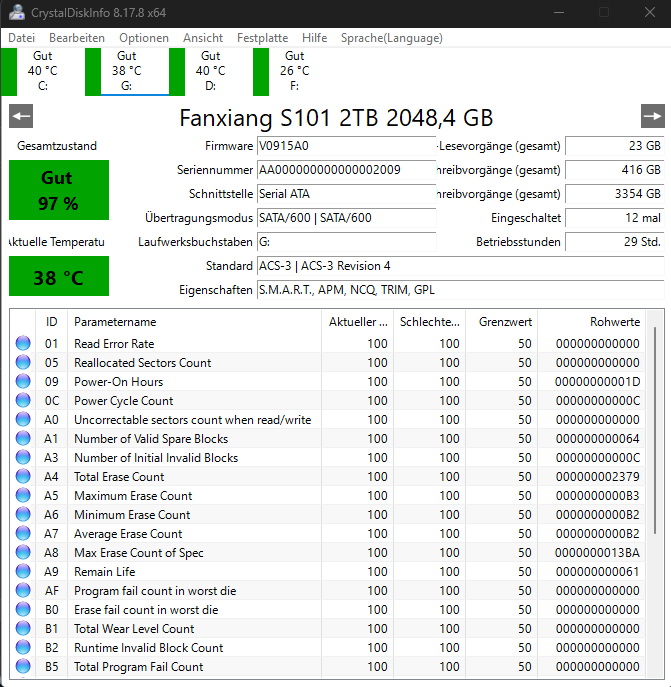671x687 pixels.
Task: Click the Firmware field V0915A0
Action: pos(346,146)
